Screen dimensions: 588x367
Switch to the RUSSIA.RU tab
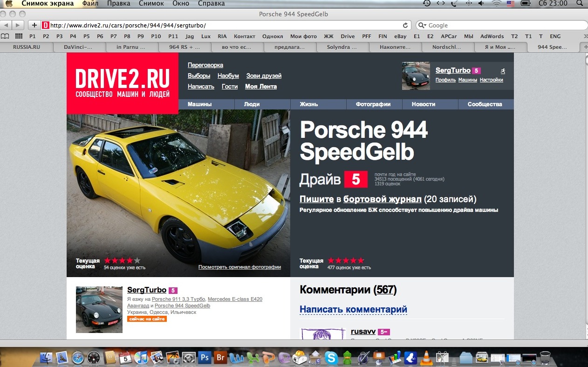pyautogui.click(x=27, y=47)
